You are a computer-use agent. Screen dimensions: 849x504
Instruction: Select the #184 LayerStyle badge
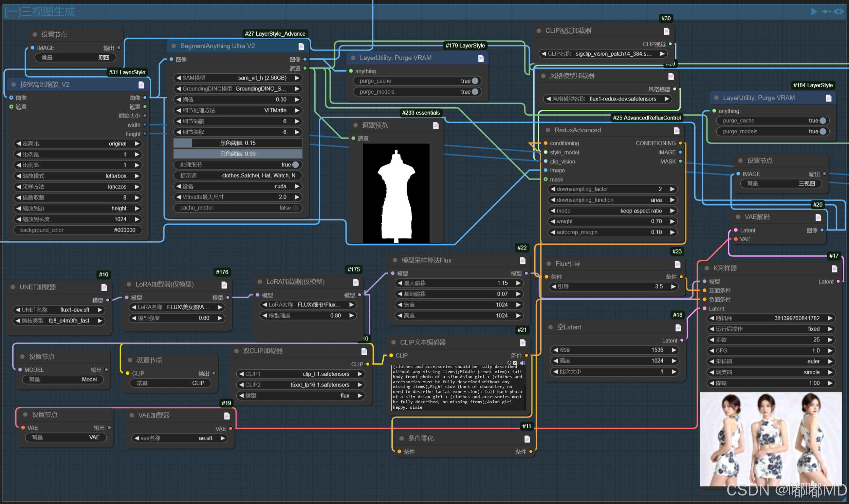click(x=812, y=85)
